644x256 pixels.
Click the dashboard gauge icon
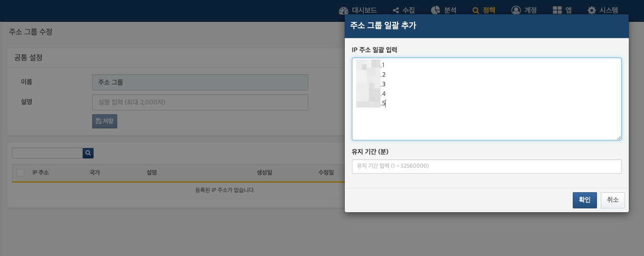(x=344, y=10)
